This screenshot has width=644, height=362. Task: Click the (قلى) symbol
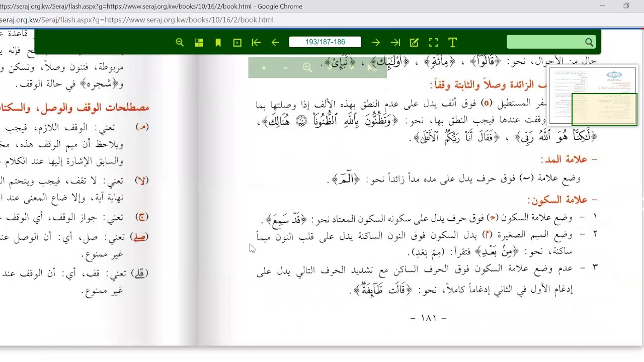point(139,274)
